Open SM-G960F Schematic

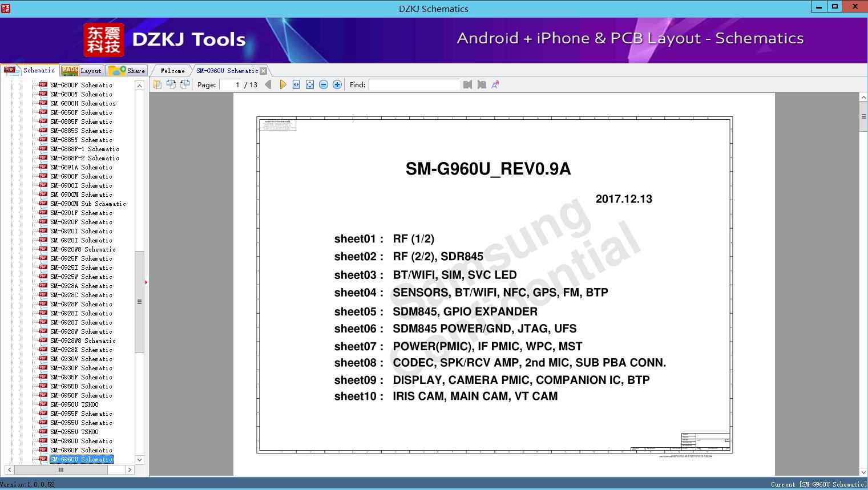tap(81, 450)
